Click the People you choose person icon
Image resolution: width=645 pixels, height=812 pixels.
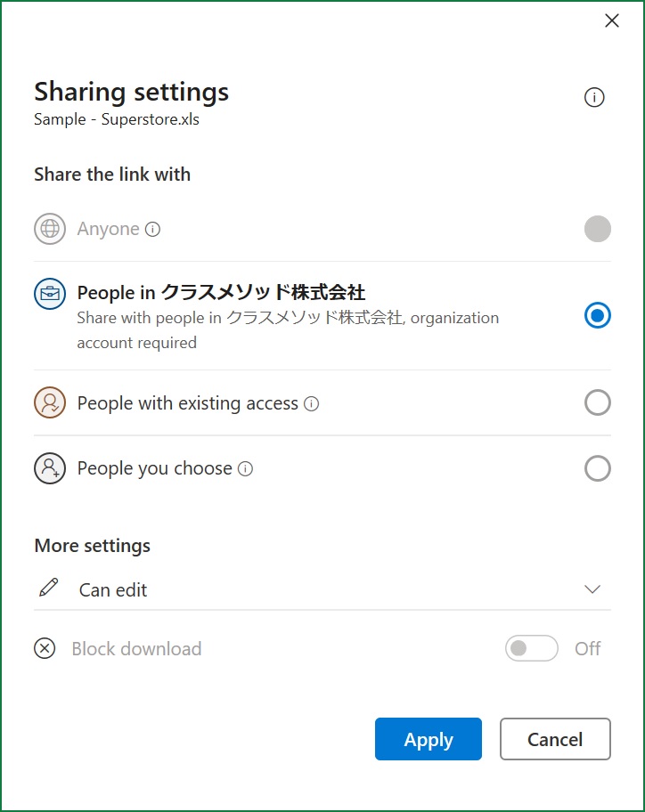[x=50, y=468]
